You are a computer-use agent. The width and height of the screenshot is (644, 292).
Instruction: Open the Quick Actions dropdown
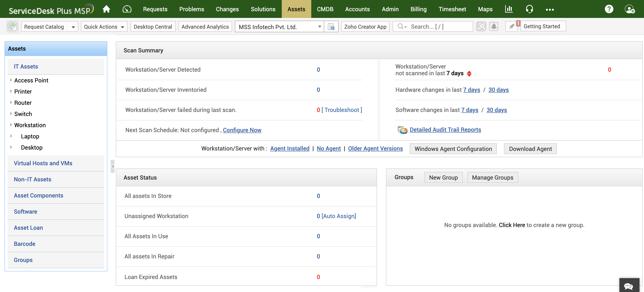coord(104,27)
